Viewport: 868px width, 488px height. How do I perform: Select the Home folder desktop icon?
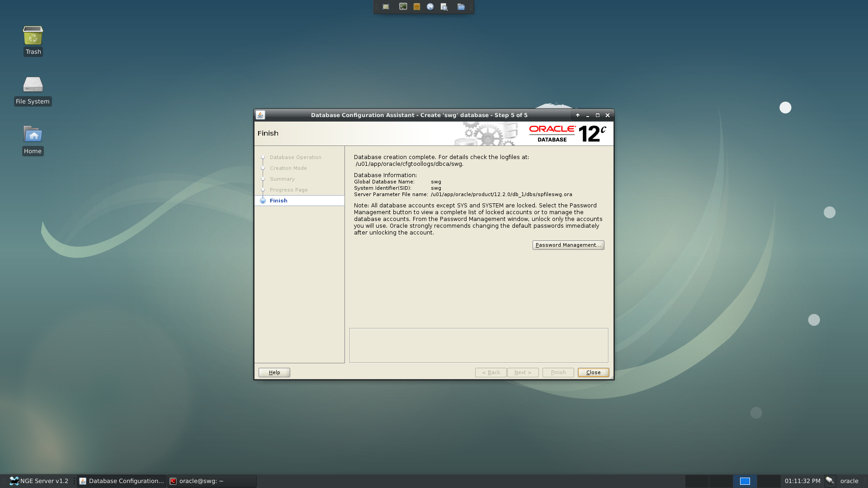tap(33, 140)
